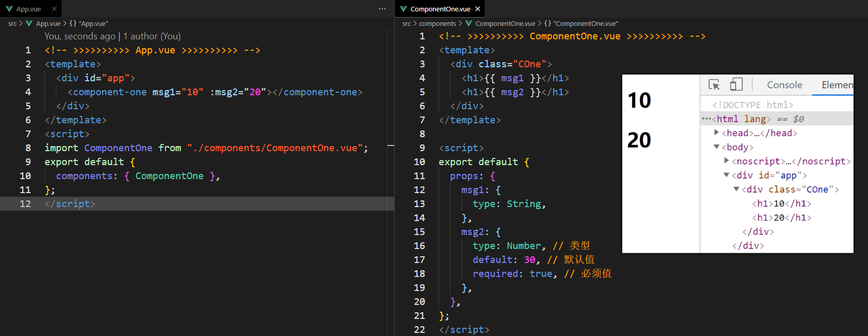
Task: Click the closing script tag in App.vue
Action: pos(70,203)
